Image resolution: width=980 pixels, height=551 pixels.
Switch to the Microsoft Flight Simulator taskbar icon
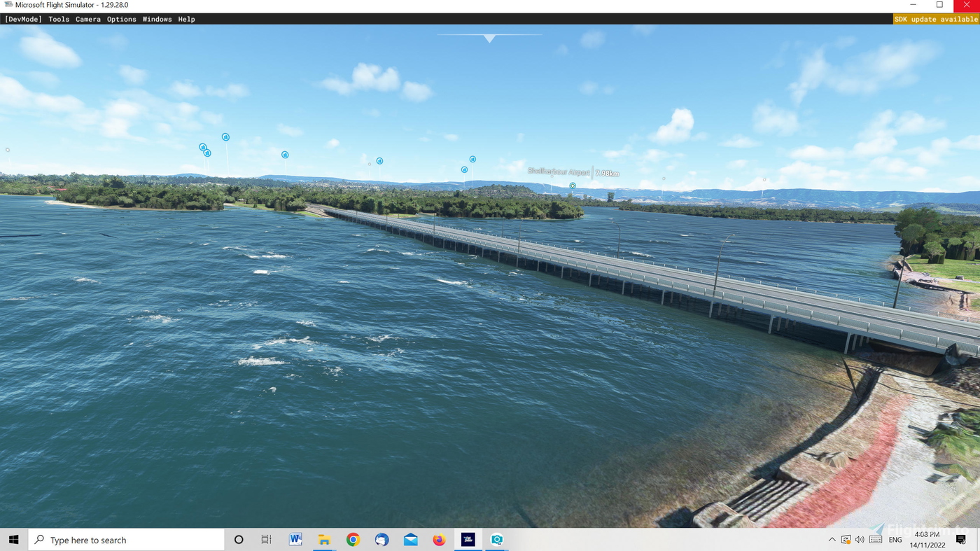[467, 539]
